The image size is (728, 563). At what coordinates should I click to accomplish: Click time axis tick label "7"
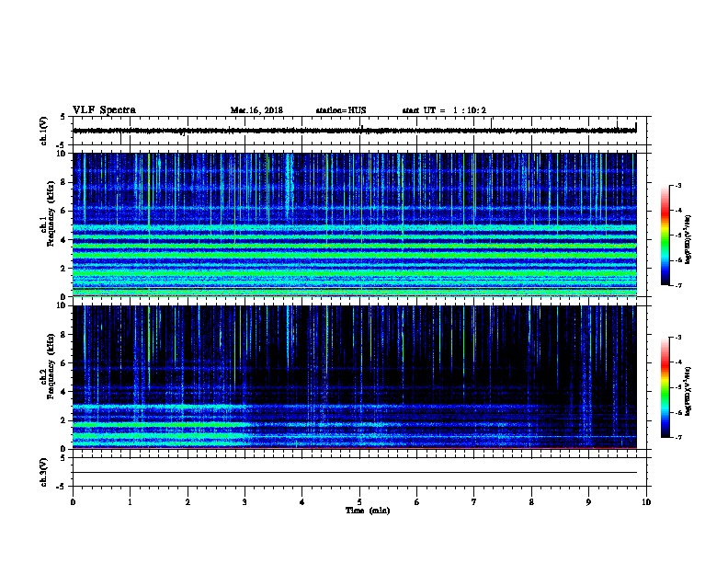click(474, 502)
